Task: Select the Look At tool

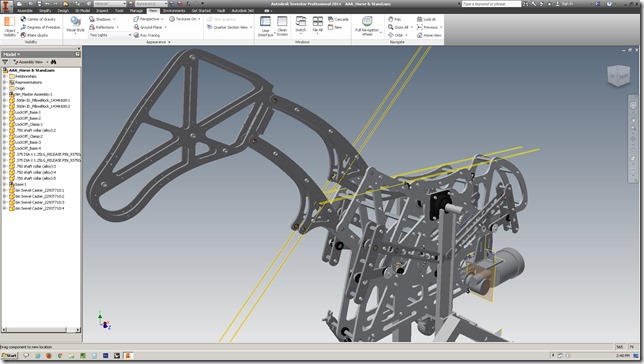Action: pos(426,19)
